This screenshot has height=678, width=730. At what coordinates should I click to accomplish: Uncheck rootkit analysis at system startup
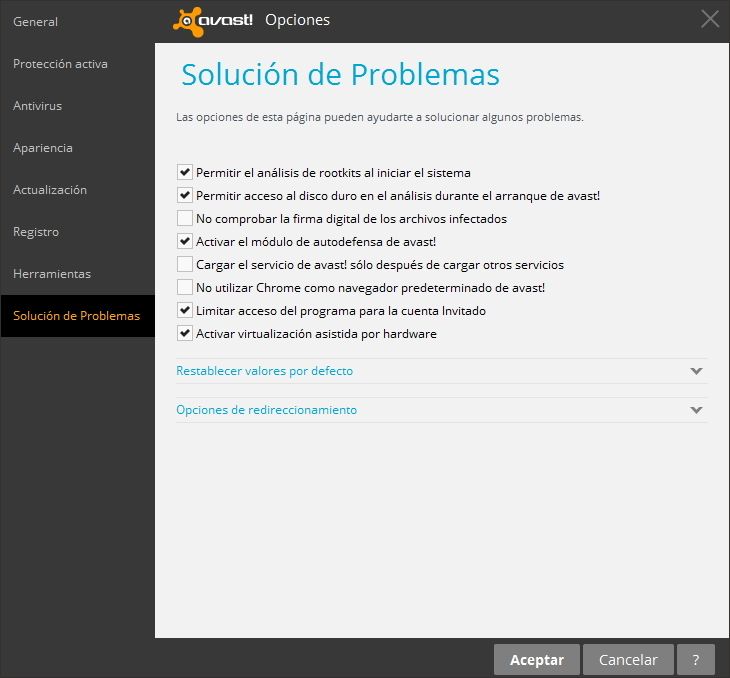coord(185,172)
